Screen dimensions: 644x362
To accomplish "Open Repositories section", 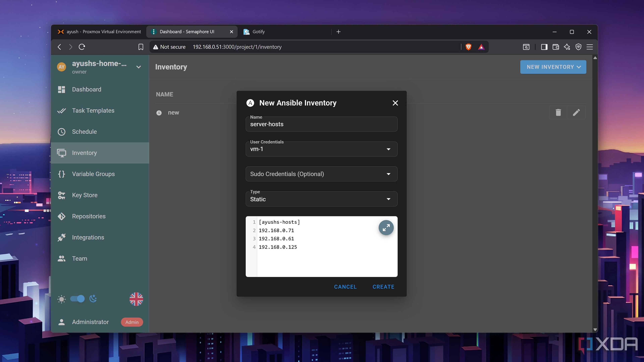I will 100,216.
